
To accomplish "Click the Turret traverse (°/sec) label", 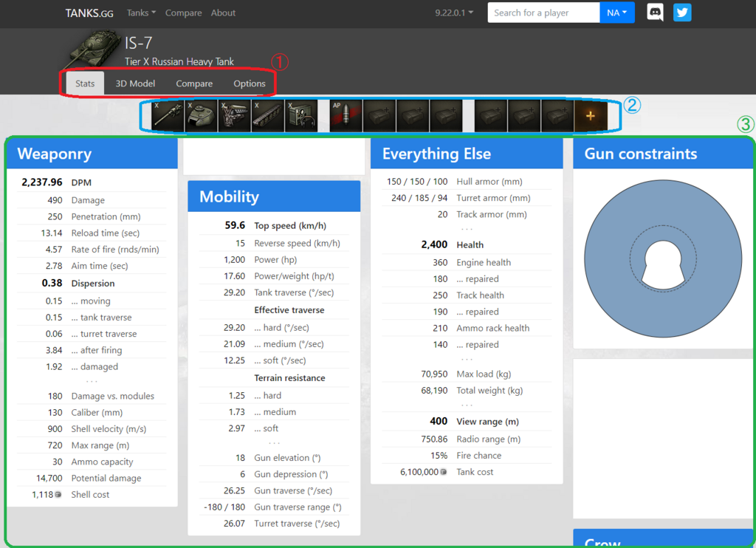I will (297, 524).
